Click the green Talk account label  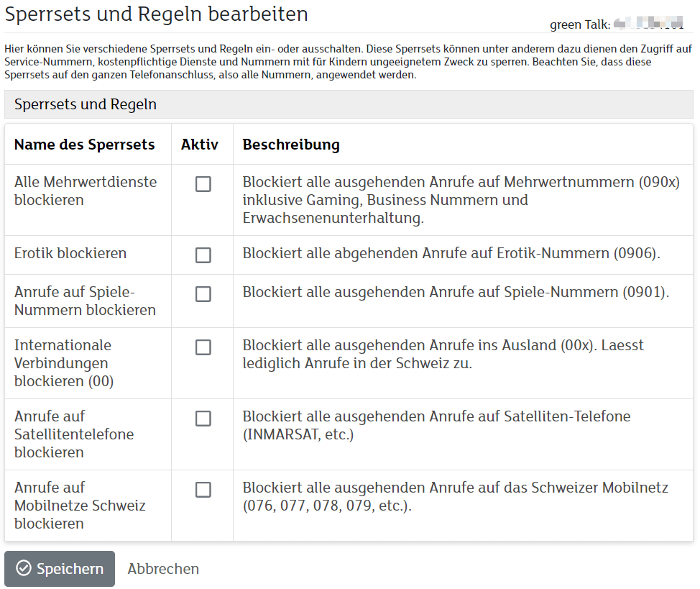coord(579,24)
